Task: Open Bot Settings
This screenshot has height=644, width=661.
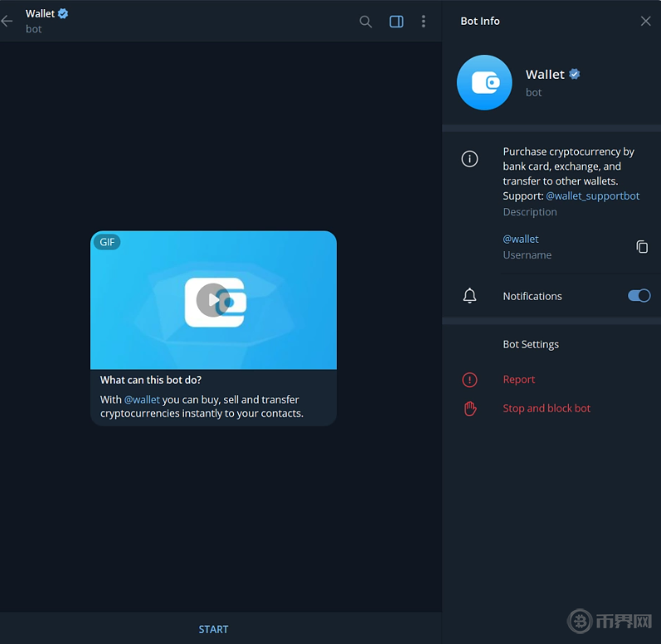Action: [x=531, y=344]
